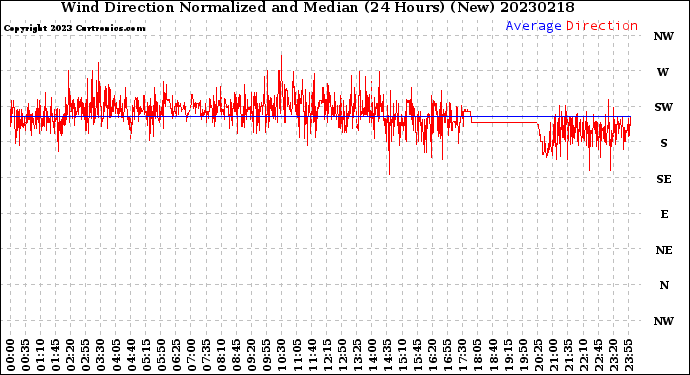Click the 11:40 time axis label
Image resolution: width=690 pixels, height=375 pixels.
[312, 355]
